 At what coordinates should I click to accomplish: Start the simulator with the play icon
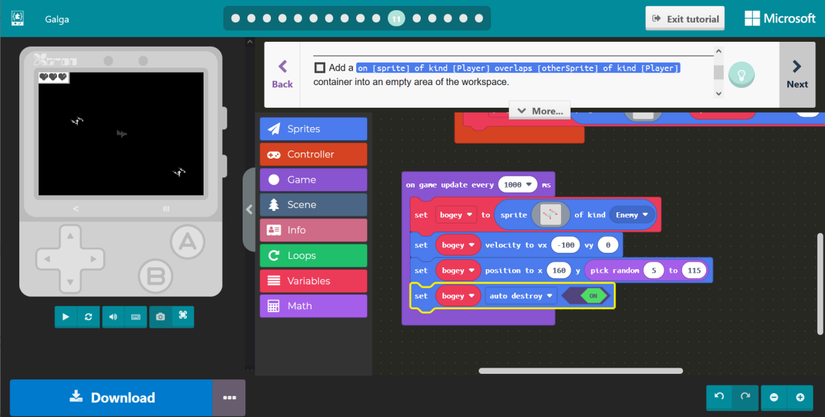click(x=66, y=317)
